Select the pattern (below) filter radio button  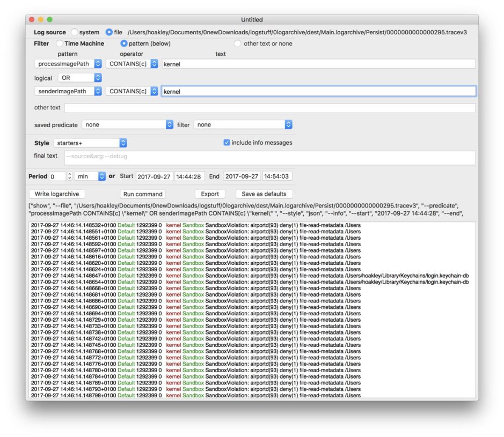[124, 43]
